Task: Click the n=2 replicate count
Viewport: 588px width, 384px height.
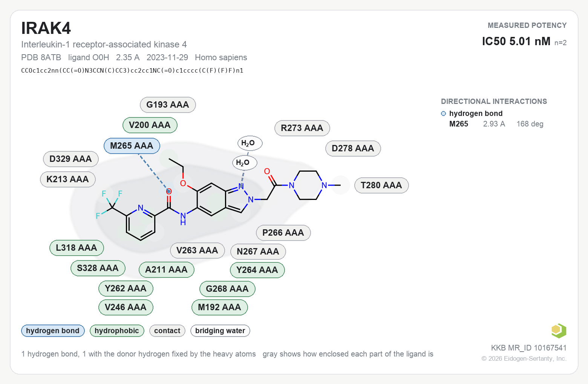Action: click(x=560, y=43)
